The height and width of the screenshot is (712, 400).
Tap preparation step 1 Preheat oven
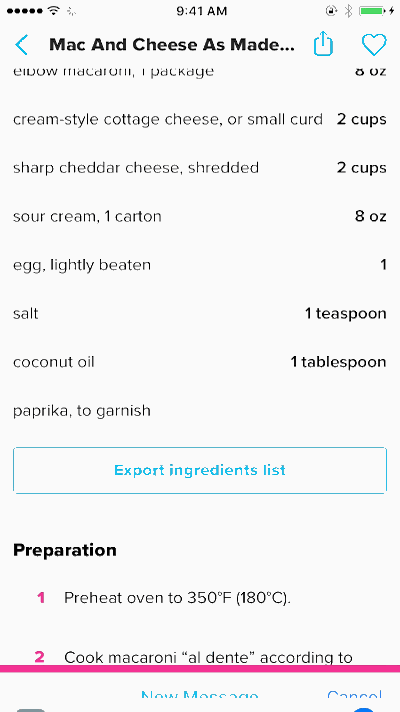point(177,598)
